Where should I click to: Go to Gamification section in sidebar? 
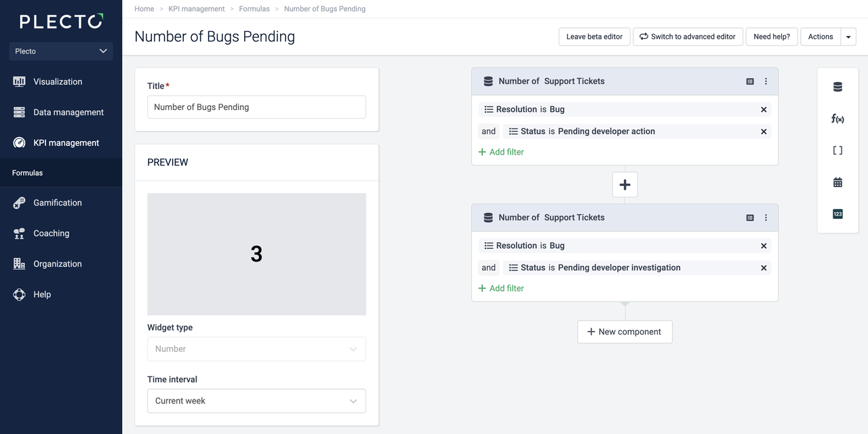click(x=57, y=203)
